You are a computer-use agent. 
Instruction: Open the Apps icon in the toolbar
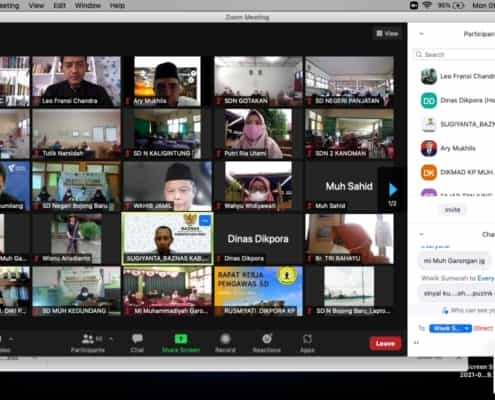pos(307,339)
